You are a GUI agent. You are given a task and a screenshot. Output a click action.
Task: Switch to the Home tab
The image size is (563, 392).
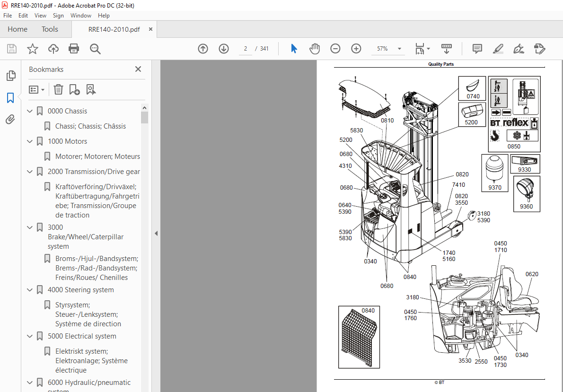point(18,29)
